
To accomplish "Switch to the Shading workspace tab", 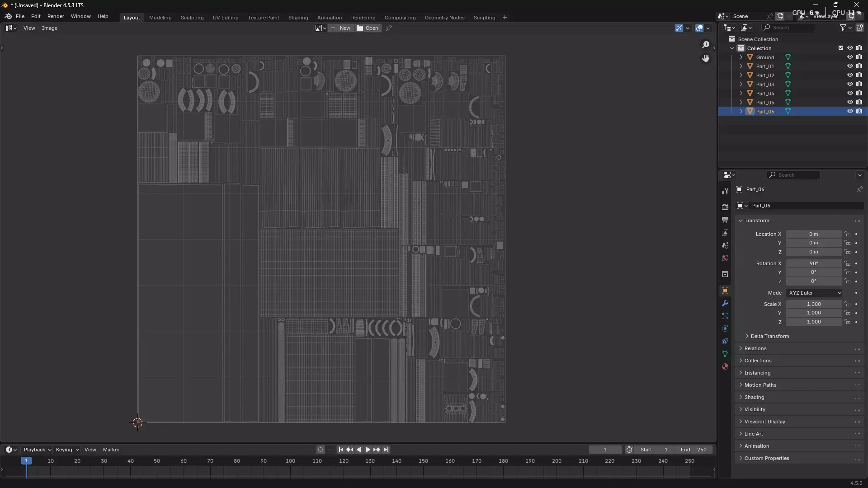I will pos(298,18).
